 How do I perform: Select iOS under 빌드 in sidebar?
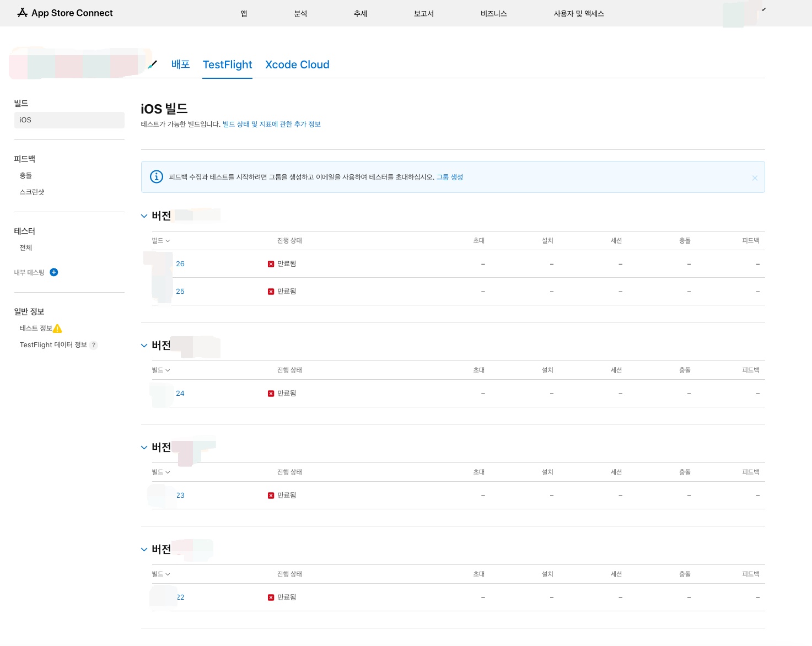(69, 120)
